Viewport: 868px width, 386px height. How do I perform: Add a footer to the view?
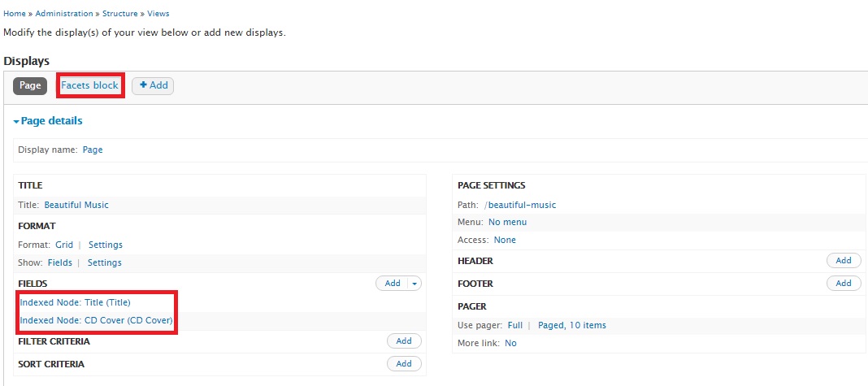(844, 283)
